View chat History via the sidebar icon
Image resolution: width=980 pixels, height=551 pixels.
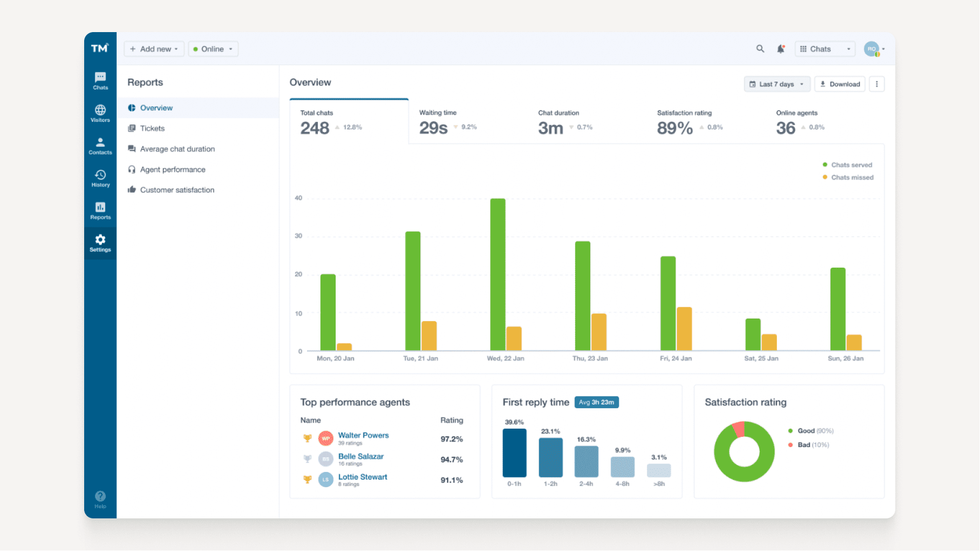click(100, 178)
